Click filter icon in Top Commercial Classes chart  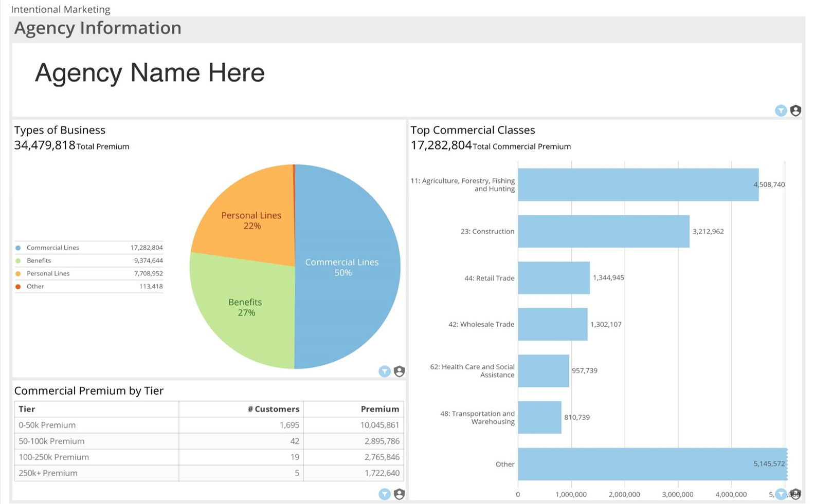click(781, 494)
